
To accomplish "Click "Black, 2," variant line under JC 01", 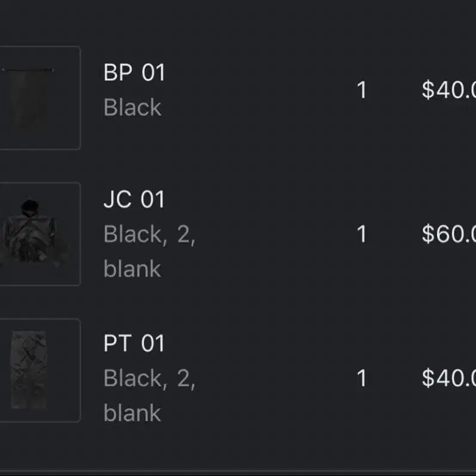I will click(x=149, y=234).
